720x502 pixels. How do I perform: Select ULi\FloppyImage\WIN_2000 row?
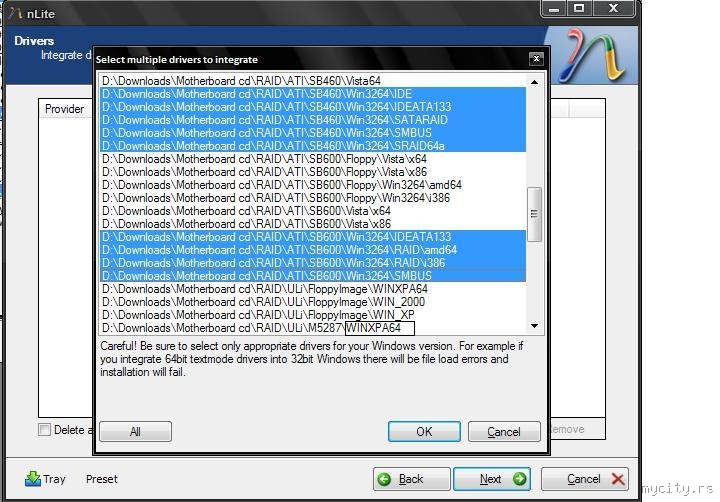313,302
